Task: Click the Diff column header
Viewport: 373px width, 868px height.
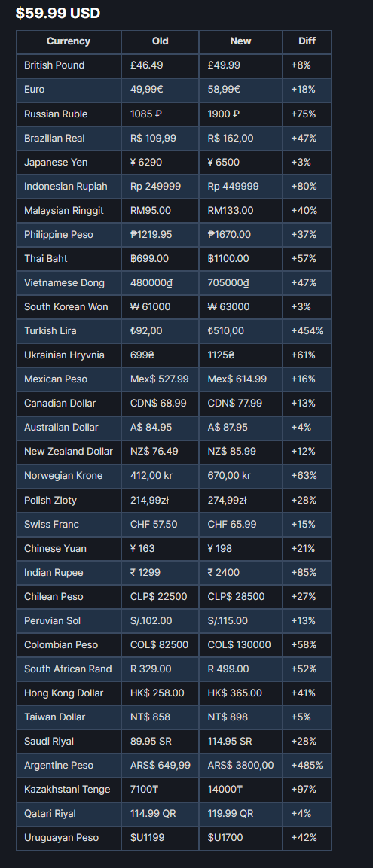Action: pyautogui.click(x=307, y=41)
